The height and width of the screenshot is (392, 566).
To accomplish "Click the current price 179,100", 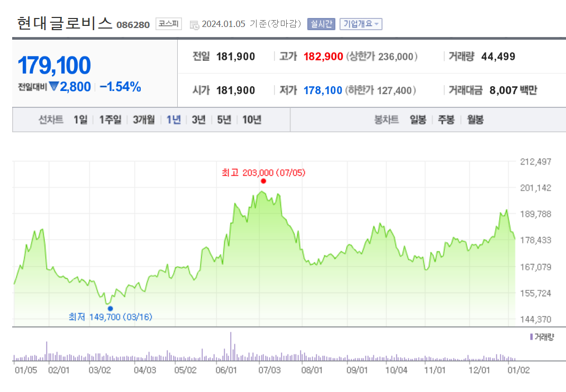I will pyautogui.click(x=54, y=66).
